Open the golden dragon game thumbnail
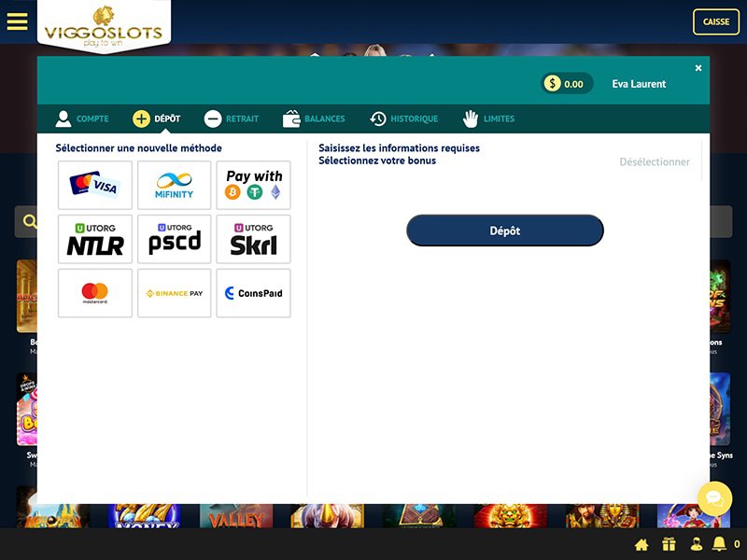747x560 pixels. pyautogui.click(x=510, y=516)
